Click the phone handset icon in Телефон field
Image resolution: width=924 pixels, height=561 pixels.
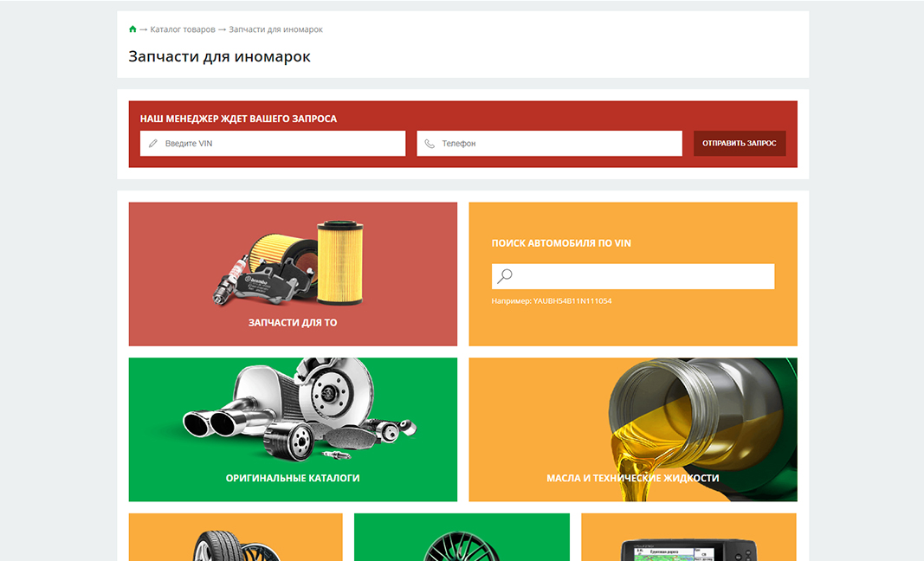430,143
